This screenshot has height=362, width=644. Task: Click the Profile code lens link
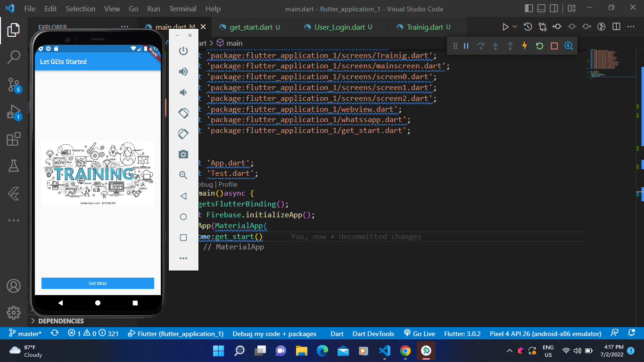[228, 184]
